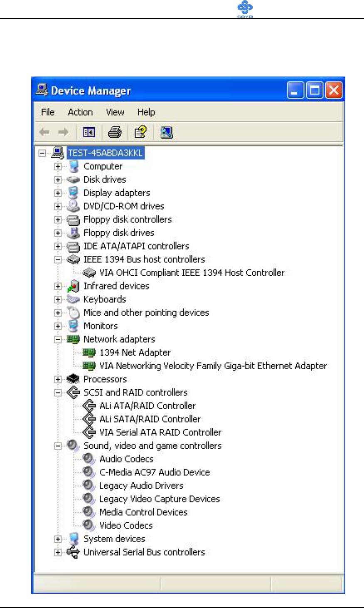The height and width of the screenshot is (608, 364).
Task: Collapse IEEE 1394 Bus host controllers node
Action: click(58, 260)
